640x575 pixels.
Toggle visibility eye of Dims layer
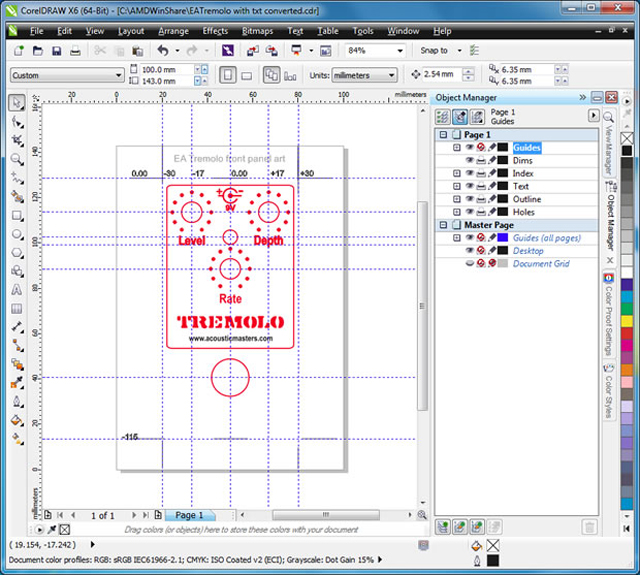click(x=469, y=160)
